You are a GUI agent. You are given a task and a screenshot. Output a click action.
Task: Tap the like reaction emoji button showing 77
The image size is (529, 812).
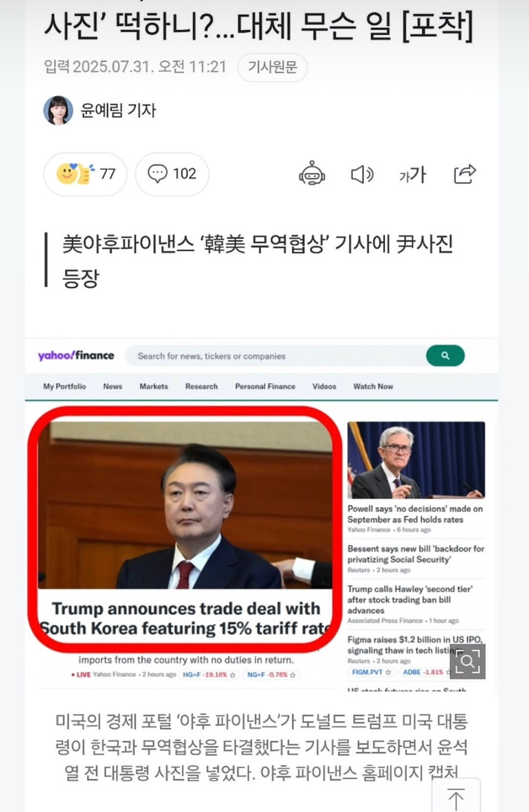point(85,174)
